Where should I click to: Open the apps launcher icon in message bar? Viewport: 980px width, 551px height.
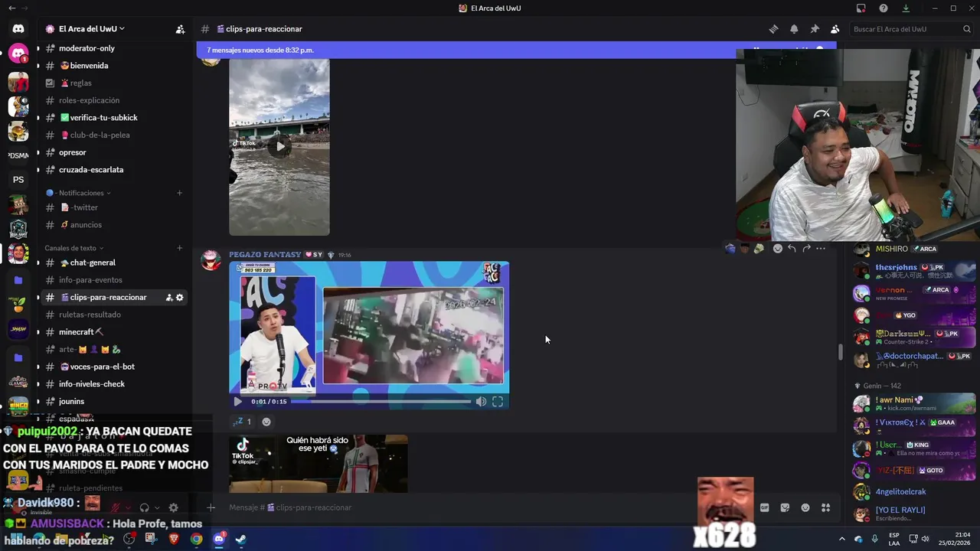click(x=825, y=507)
